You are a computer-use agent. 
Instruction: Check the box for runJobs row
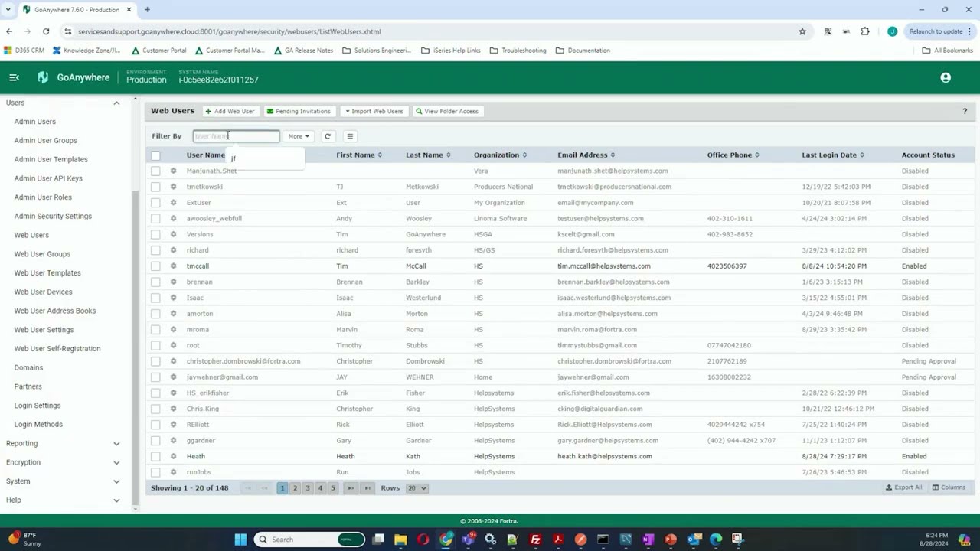pos(155,472)
